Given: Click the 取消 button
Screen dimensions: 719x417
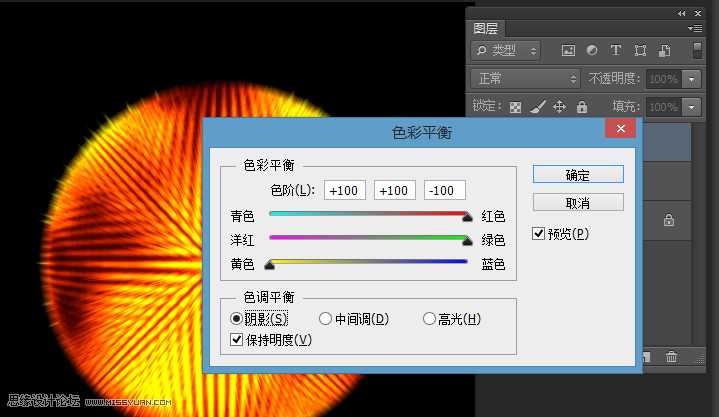Looking at the screenshot, I should coord(578,202).
